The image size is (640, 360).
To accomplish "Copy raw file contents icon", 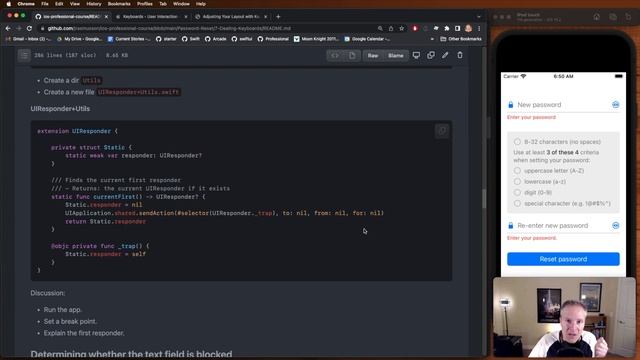I will [431, 55].
